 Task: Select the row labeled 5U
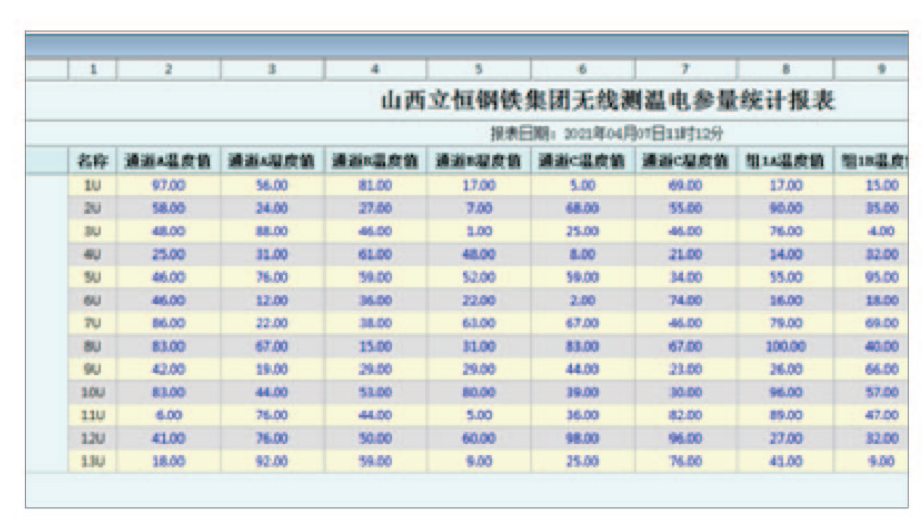tap(93, 276)
